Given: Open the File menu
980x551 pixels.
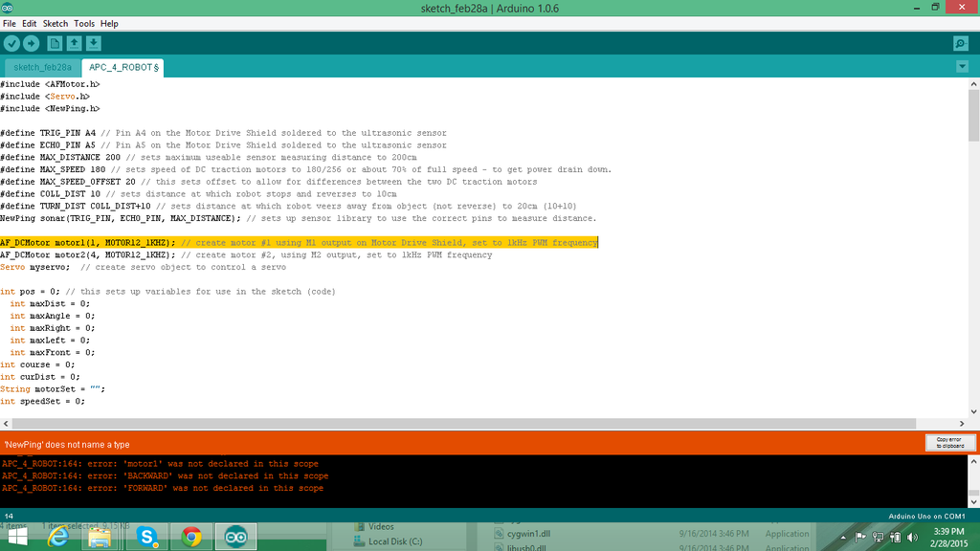Looking at the screenshot, I should tap(10, 24).
